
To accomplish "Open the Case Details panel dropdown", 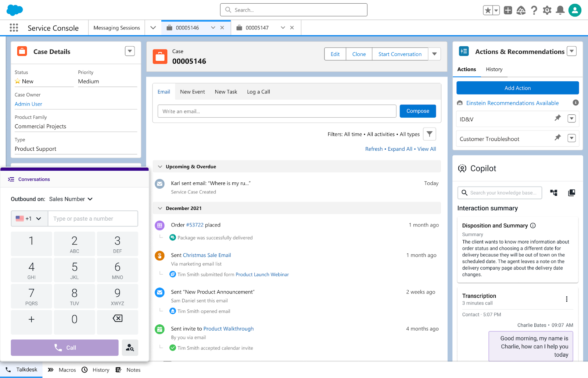I will point(130,51).
